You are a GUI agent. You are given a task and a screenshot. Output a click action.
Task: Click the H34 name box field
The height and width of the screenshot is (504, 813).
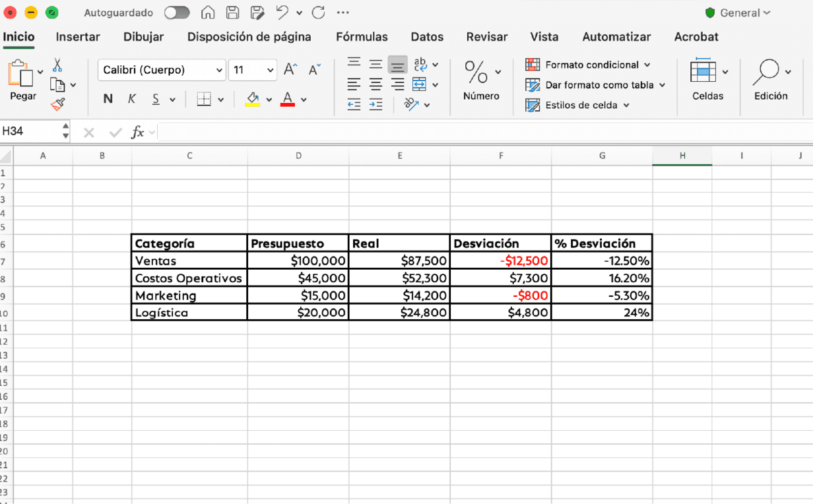[30, 131]
